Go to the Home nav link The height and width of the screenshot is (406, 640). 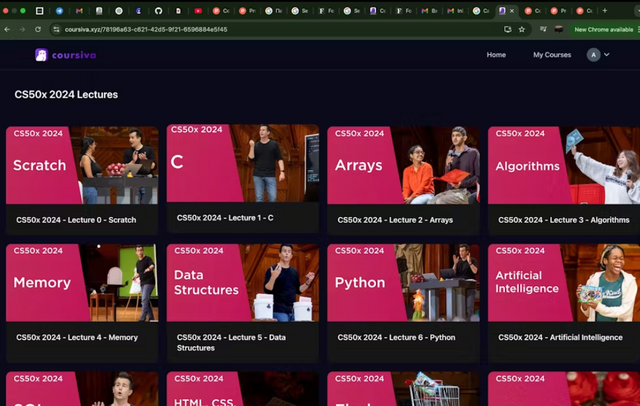[x=496, y=55]
